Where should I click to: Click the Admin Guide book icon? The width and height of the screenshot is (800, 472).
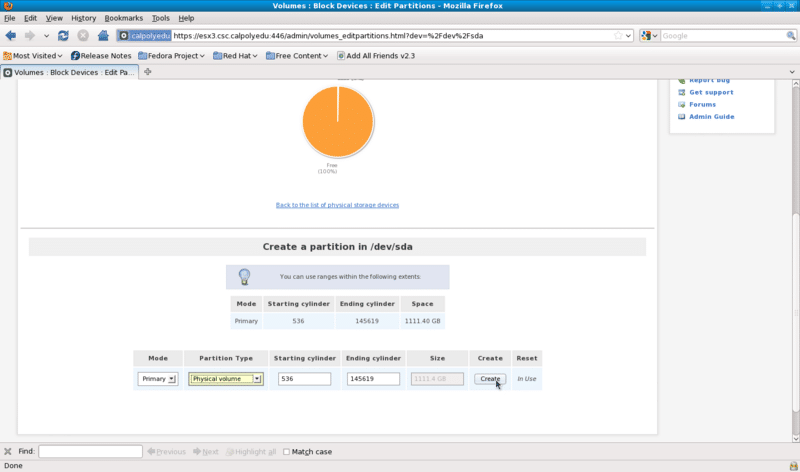[682, 117]
